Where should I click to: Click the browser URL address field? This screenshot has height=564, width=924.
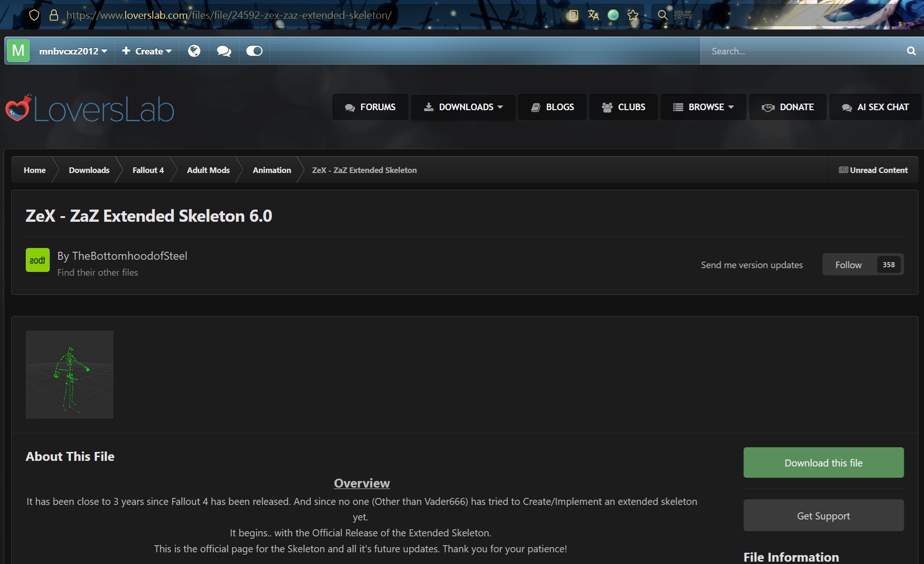click(229, 15)
